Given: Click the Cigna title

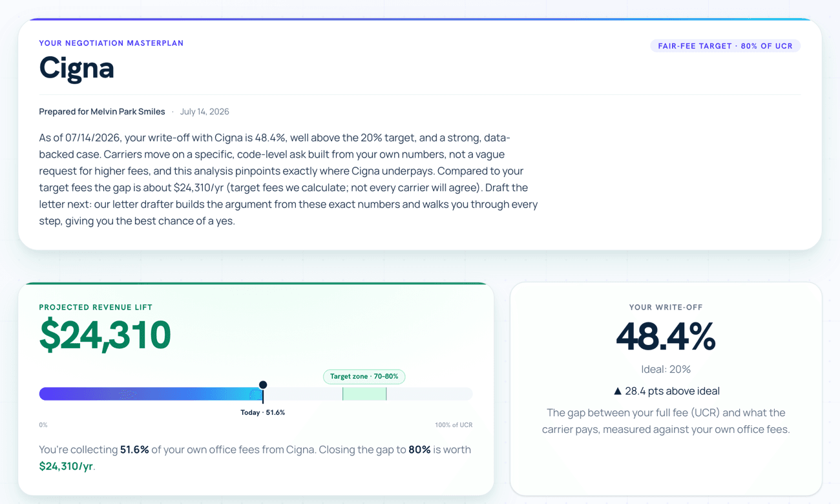Looking at the screenshot, I should tap(76, 68).
